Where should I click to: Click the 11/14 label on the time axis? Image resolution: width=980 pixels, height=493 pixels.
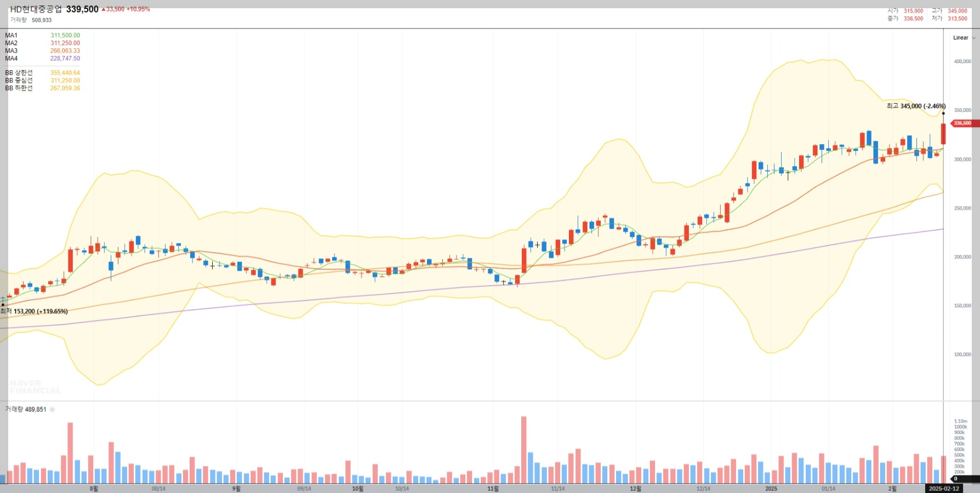(x=558, y=489)
